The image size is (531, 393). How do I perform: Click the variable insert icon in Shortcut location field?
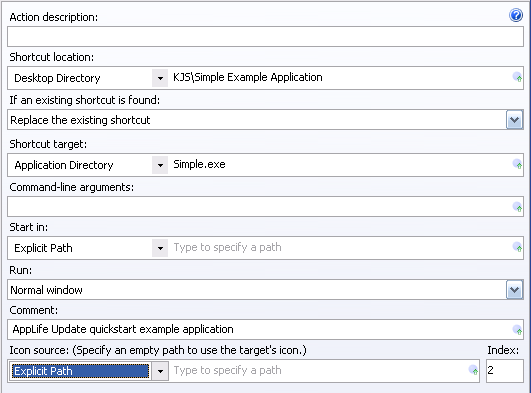(517, 78)
